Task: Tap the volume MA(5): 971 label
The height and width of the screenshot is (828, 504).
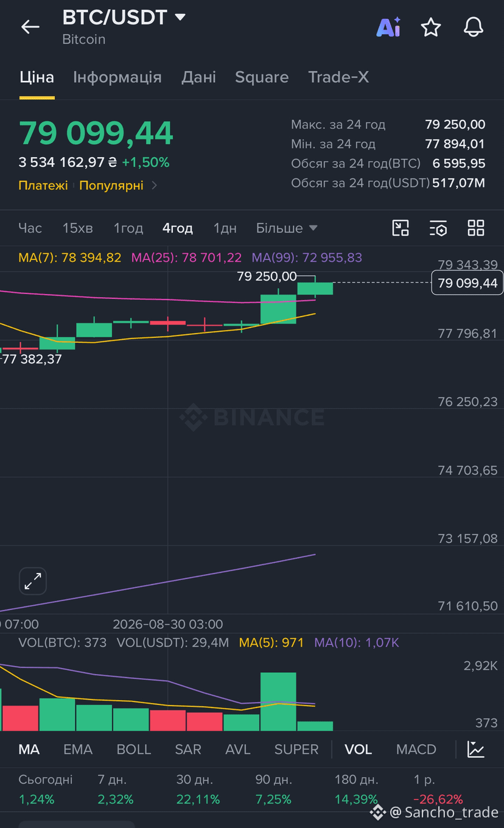Action: click(271, 642)
